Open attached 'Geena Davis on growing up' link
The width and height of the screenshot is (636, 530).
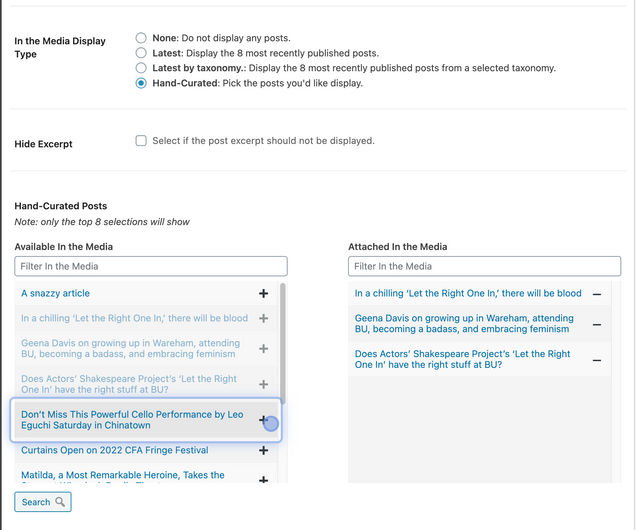[464, 323]
